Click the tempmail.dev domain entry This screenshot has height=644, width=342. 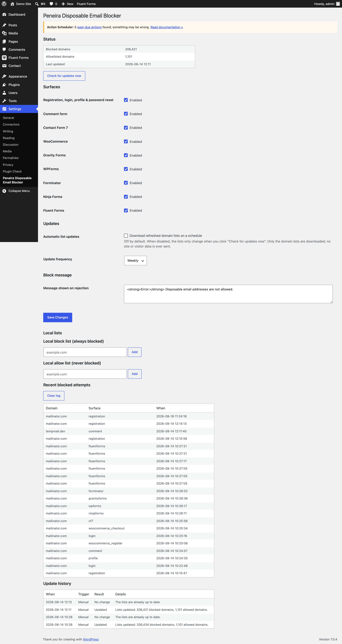(55, 431)
